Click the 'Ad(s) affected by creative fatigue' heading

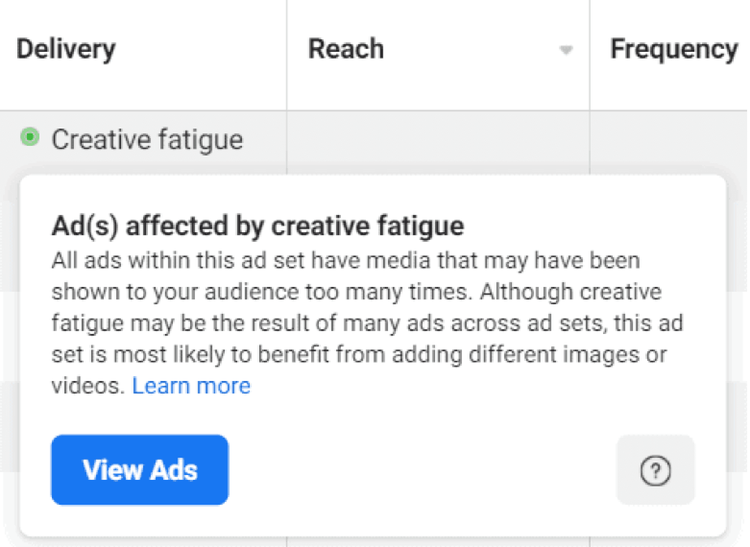[258, 224]
